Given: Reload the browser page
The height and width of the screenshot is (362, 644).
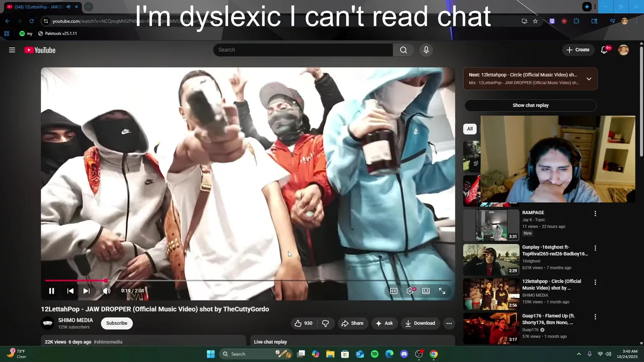Looking at the screenshot, I should [31, 21].
